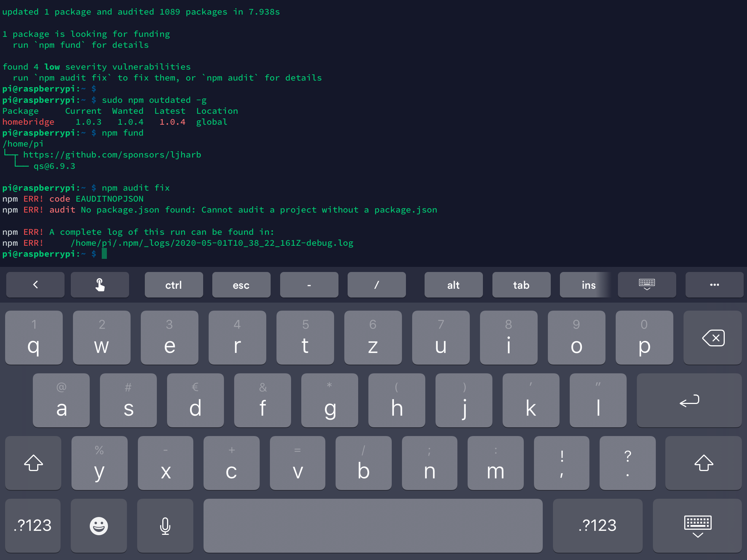Open the three-dots more options
Image resolution: width=747 pixels, height=560 pixels.
coord(714,285)
